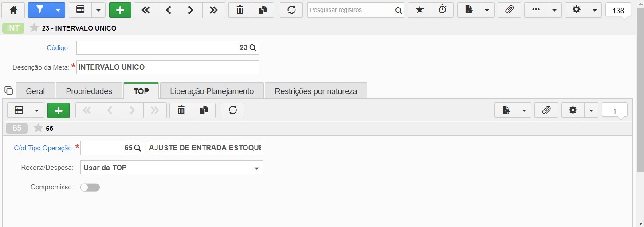Open attachments paperclip in TOP sub-toolbar
The width and height of the screenshot is (644, 227).
click(x=546, y=110)
